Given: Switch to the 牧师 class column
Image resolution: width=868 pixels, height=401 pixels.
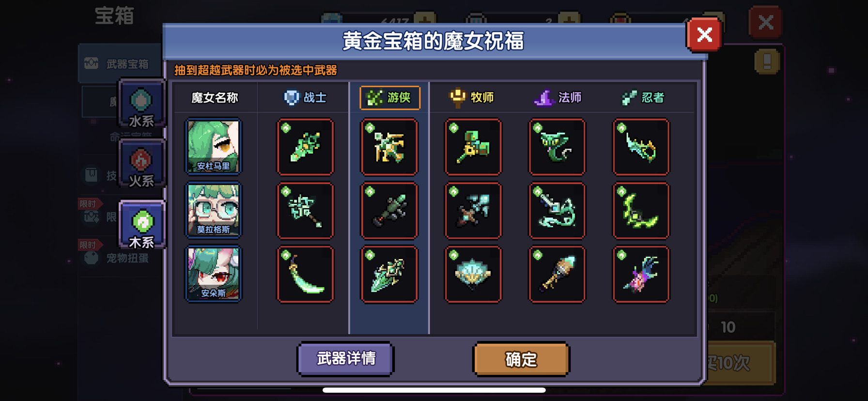Looking at the screenshot, I should tap(471, 98).
